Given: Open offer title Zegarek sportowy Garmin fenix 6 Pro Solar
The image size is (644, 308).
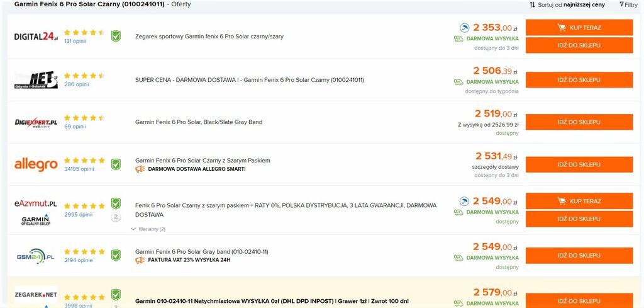Looking at the screenshot, I should pos(209,36).
